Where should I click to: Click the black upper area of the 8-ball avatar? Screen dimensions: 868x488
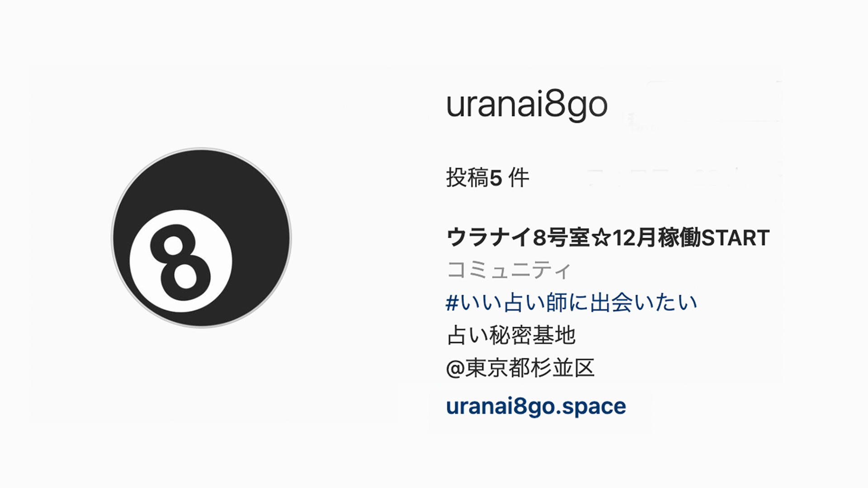(x=212, y=181)
